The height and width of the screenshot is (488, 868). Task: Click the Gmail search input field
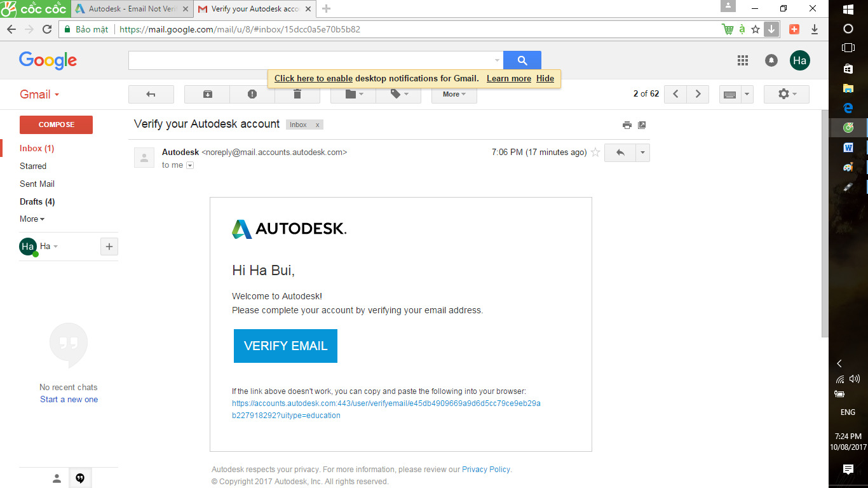311,60
